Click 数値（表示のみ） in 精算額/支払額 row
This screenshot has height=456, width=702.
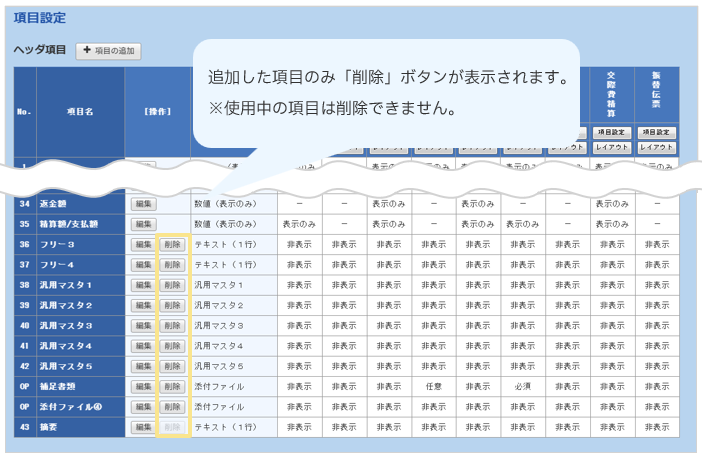tap(225, 224)
